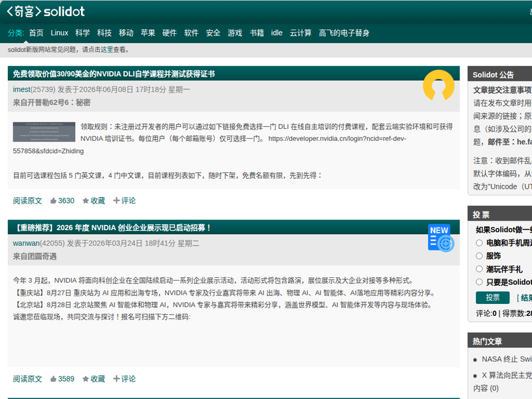Select the 服饰 poll option
This screenshot has width=532, height=399.
479,256
